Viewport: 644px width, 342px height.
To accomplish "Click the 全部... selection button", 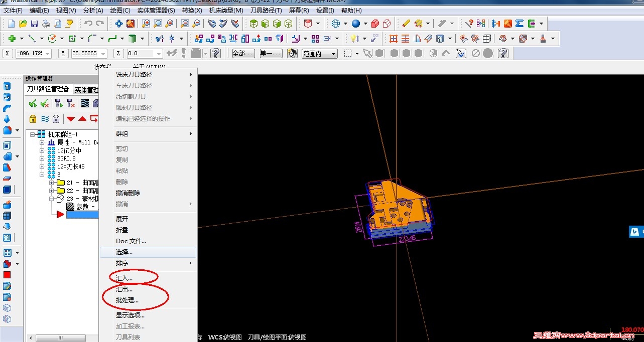I will point(243,53).
